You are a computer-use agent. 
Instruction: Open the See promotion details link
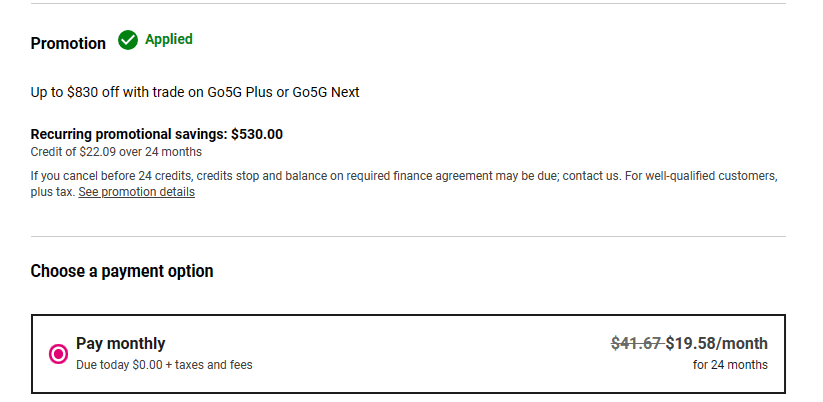136,192
